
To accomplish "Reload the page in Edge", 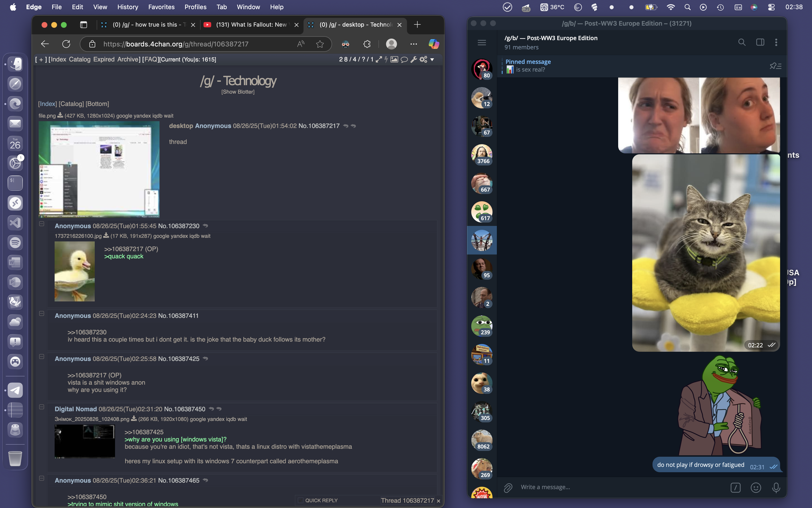I will pos(66,44).
